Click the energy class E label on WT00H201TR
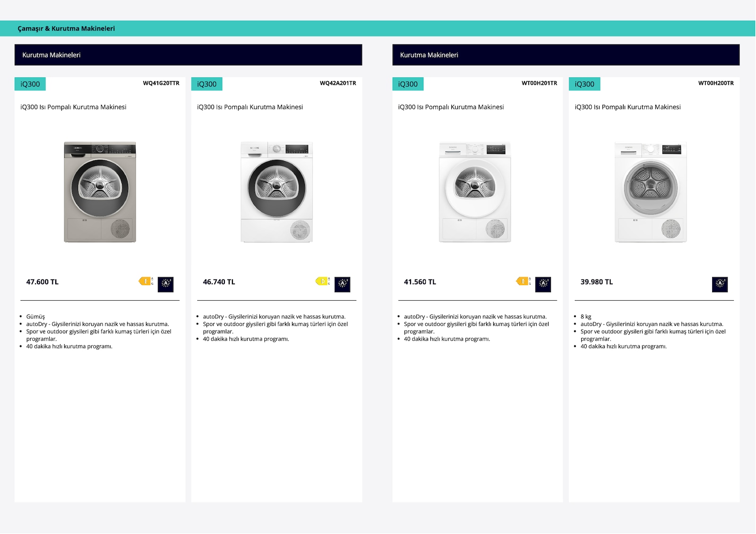This screenshot has height=534, width=756. (523, 281)
